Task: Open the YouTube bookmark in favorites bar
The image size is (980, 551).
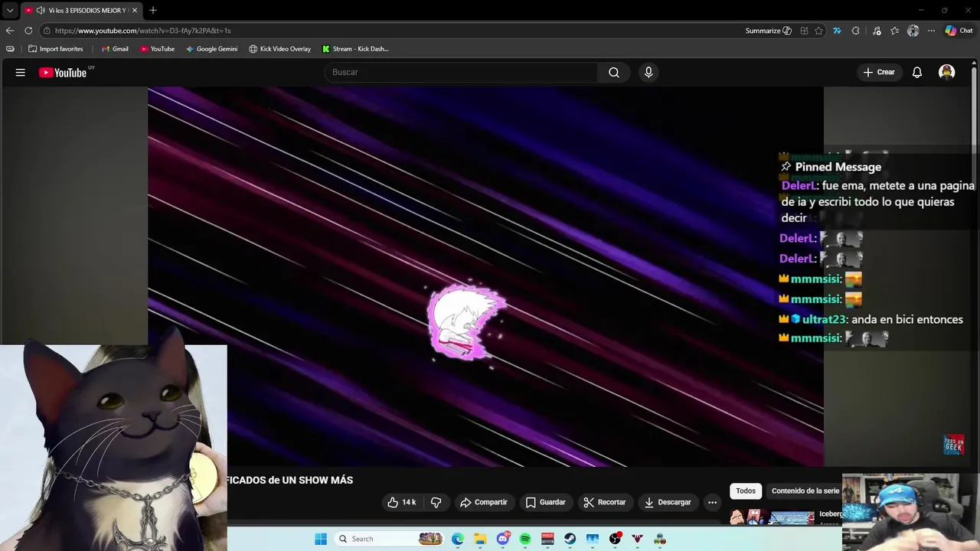Action: tap(157, 49)
